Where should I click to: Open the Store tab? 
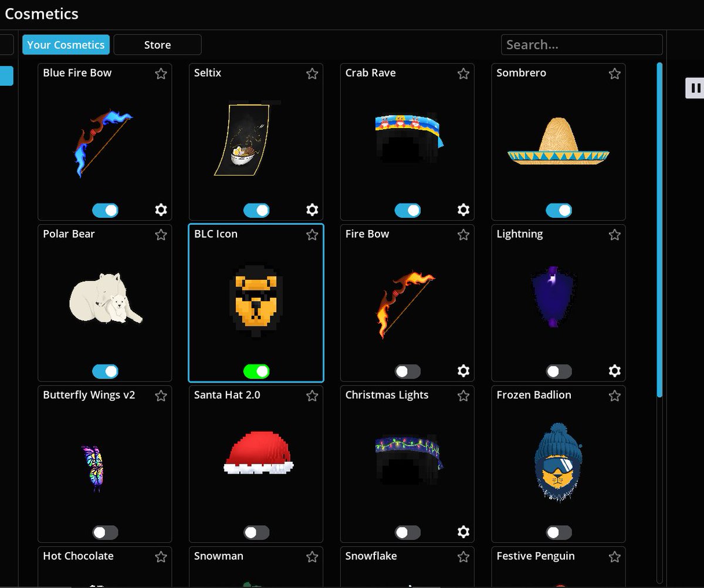coord(157,45)
